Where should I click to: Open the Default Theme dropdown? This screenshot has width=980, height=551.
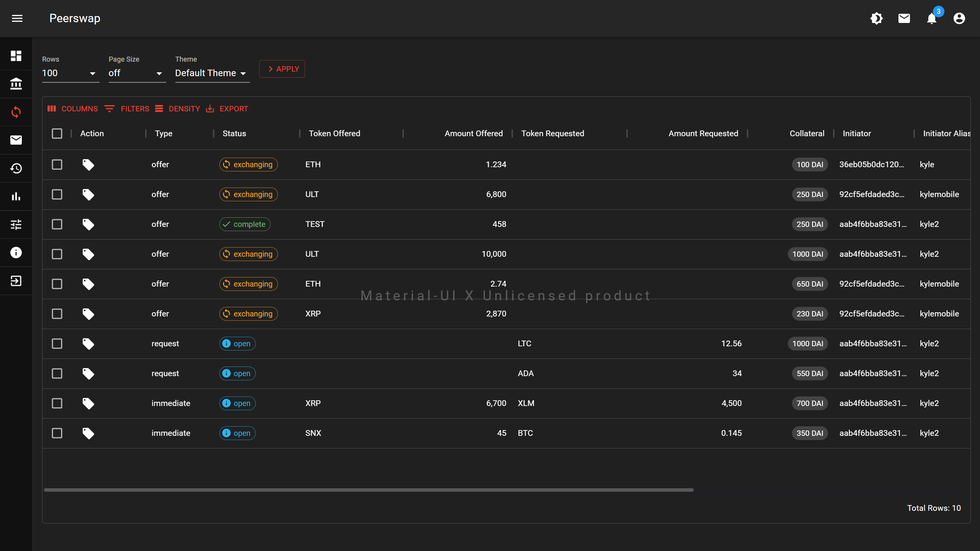point(212,73)
